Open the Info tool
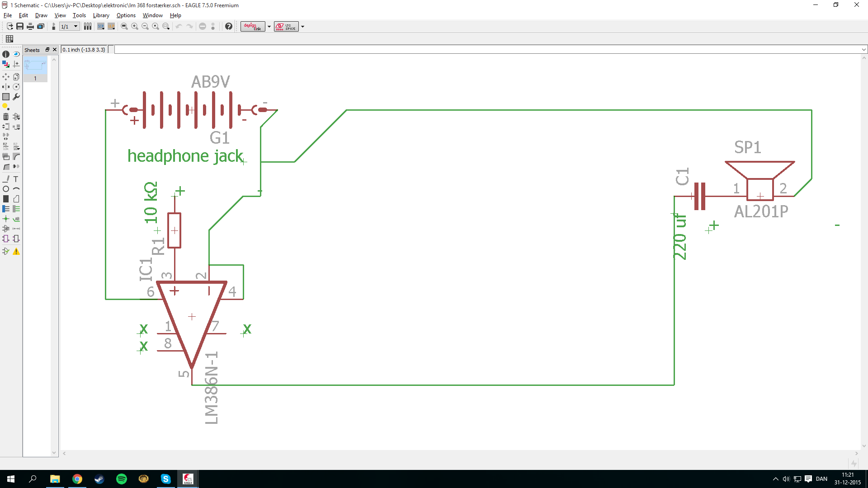 [6, 55]
